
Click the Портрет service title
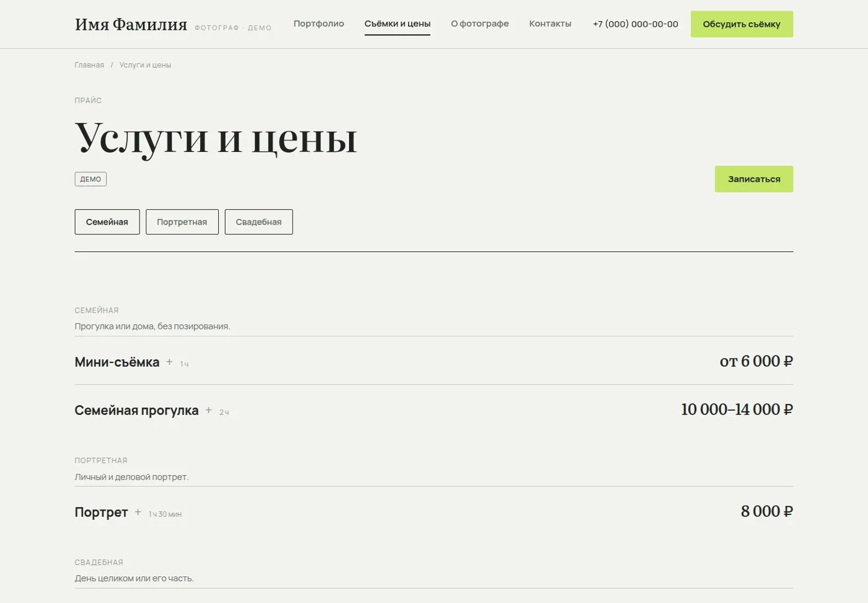coord(101,512)
